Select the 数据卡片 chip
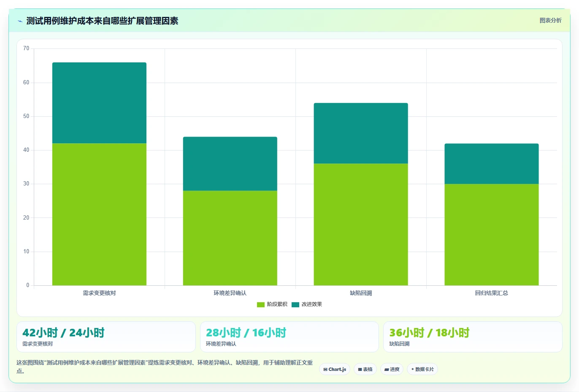This screenshot has height=392, width=579. pos(422,369)
